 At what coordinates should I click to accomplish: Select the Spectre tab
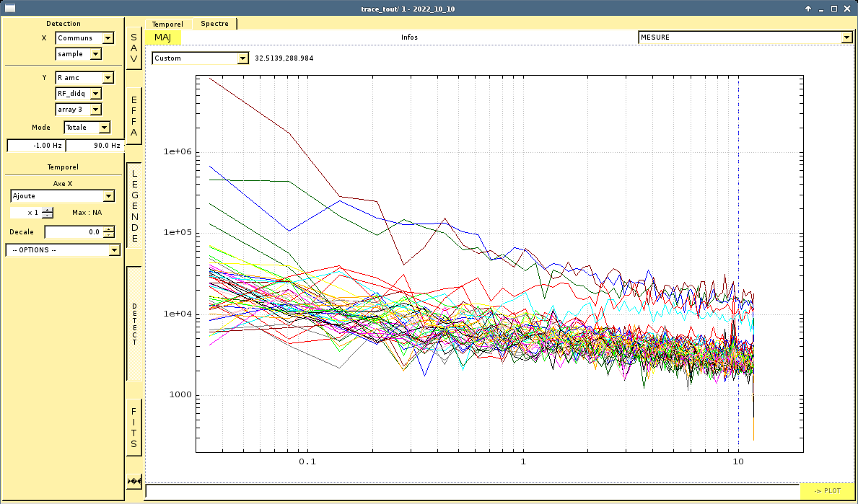pos(214,24)
